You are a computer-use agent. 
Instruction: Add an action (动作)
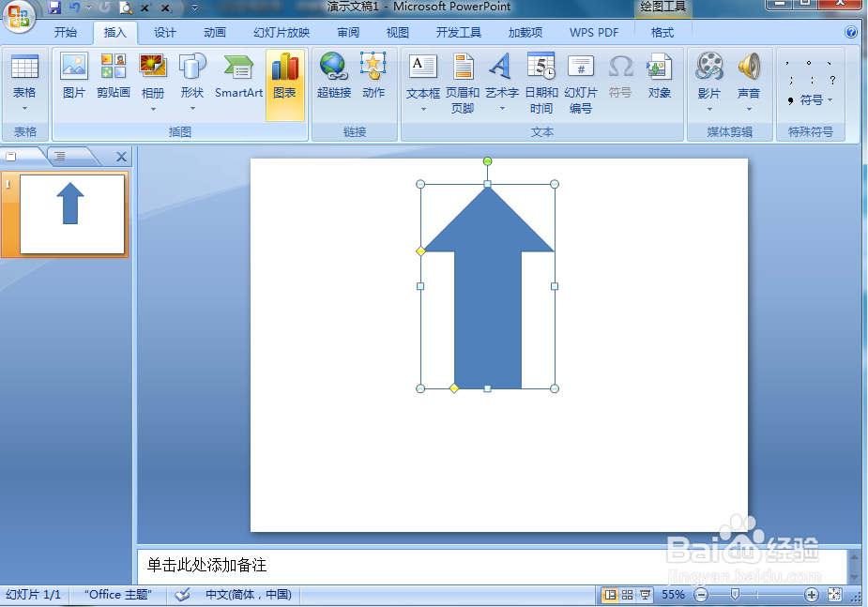[x=373, y=77]
